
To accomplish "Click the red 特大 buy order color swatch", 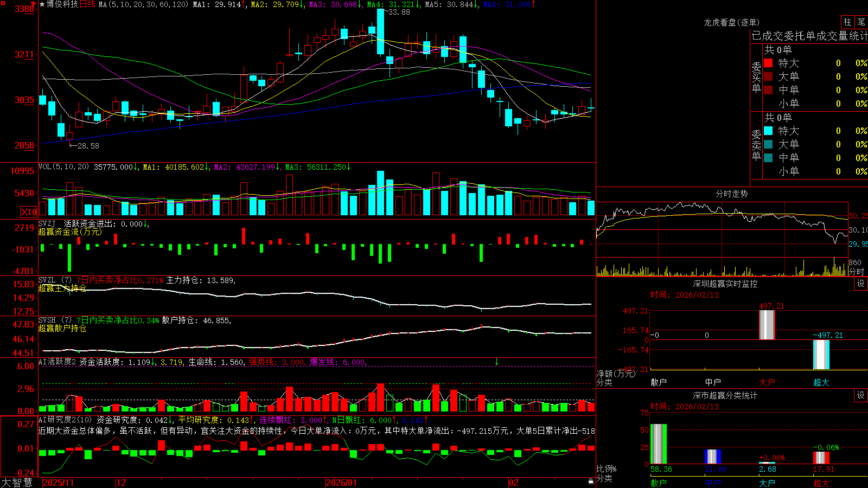I will coord(768,63).
